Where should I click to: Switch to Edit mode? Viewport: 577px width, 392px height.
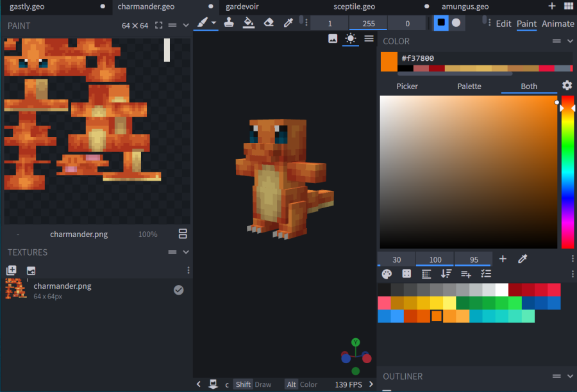[x=504, y=24]
